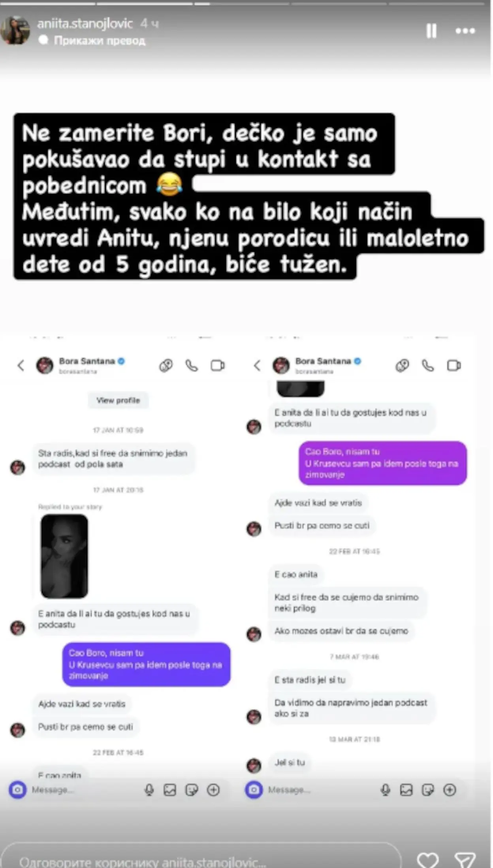Click Прикажи превод to show translation
Viewport: 493px width, 868px height.
[x=100, y=40]
